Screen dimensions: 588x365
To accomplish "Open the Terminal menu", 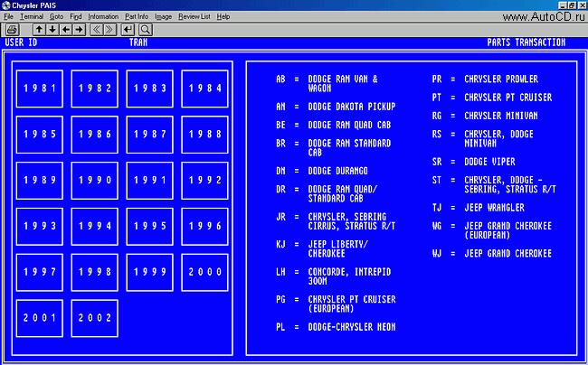I will (x=32, y=16).
